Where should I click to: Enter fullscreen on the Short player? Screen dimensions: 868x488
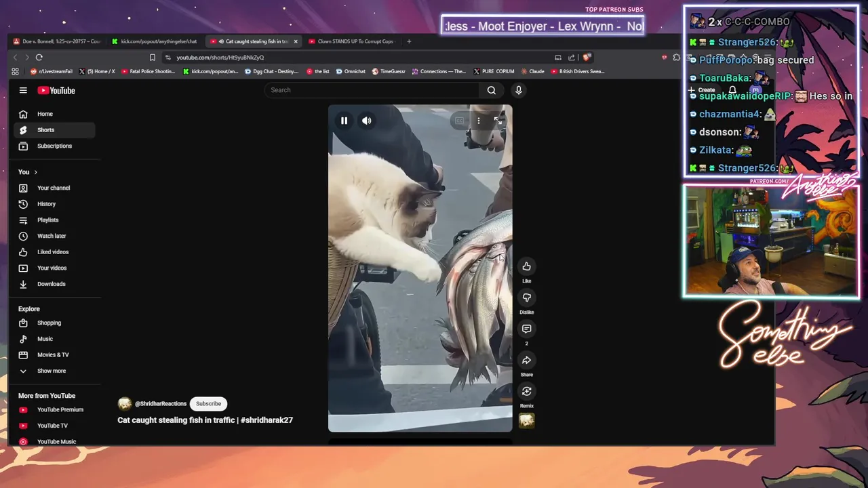pyautogui.click(x=498, y=121)
